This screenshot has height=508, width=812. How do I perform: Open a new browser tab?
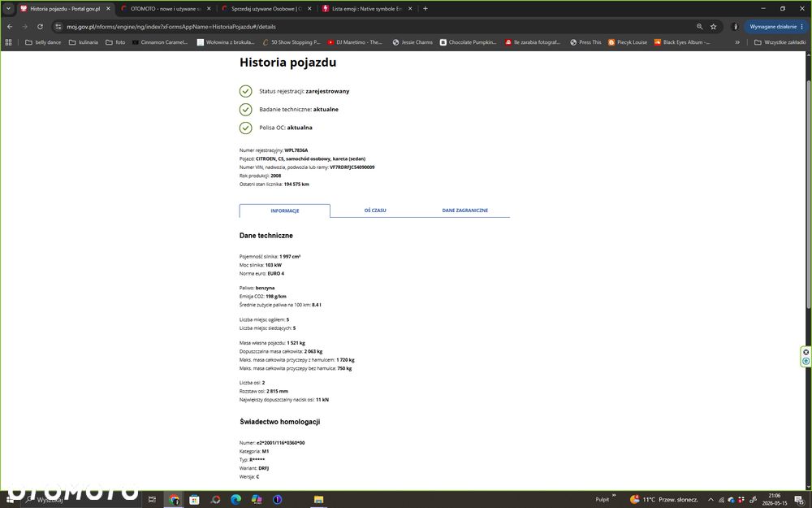pos(425,8)
